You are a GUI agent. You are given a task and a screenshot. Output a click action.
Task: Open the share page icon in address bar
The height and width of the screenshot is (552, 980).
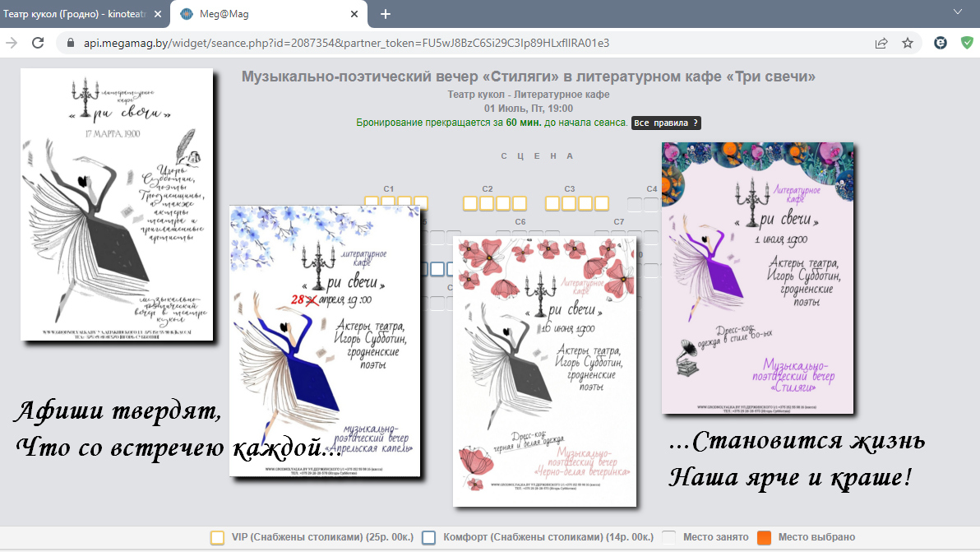coord(881,43)
